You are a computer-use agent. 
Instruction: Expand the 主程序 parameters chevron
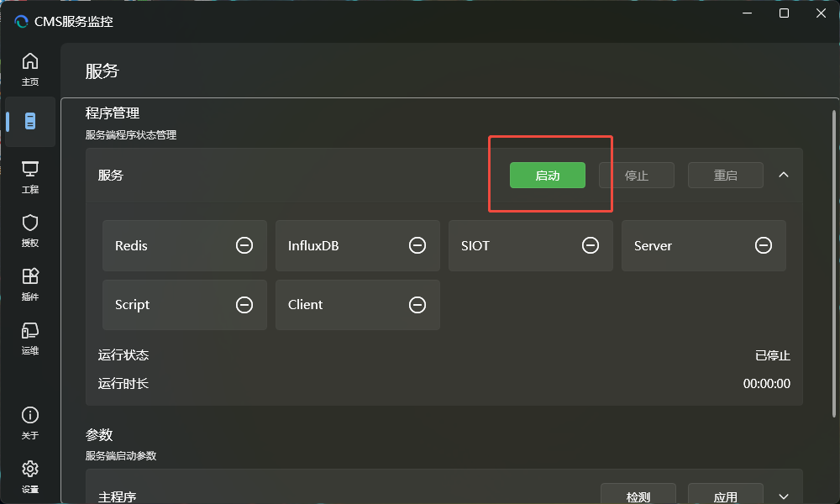[784, 496]
